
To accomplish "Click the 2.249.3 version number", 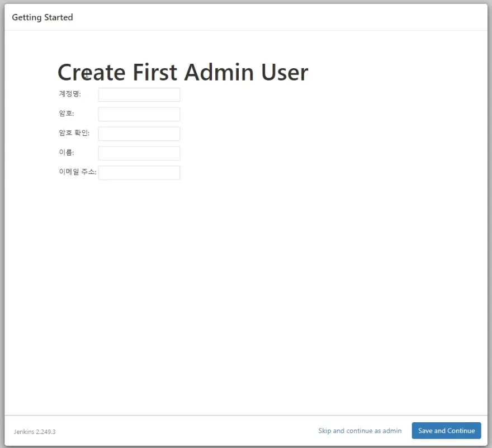I will click(46, 432).
